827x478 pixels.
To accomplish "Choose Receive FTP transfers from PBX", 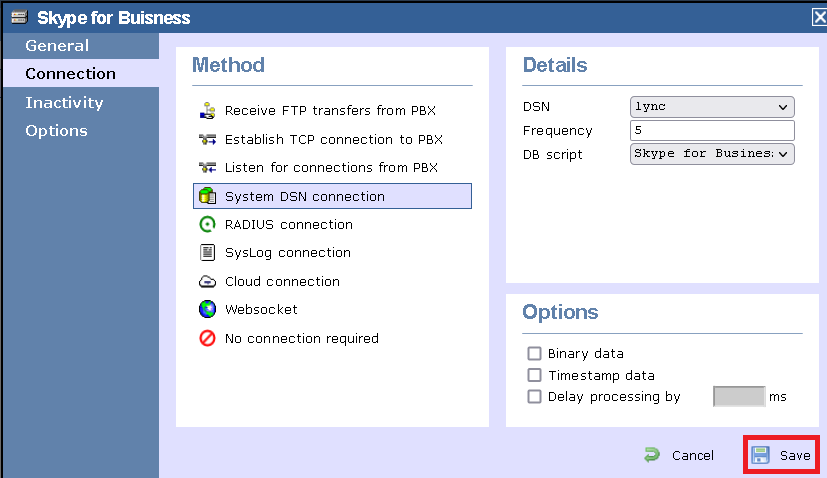I will point(330,110).
